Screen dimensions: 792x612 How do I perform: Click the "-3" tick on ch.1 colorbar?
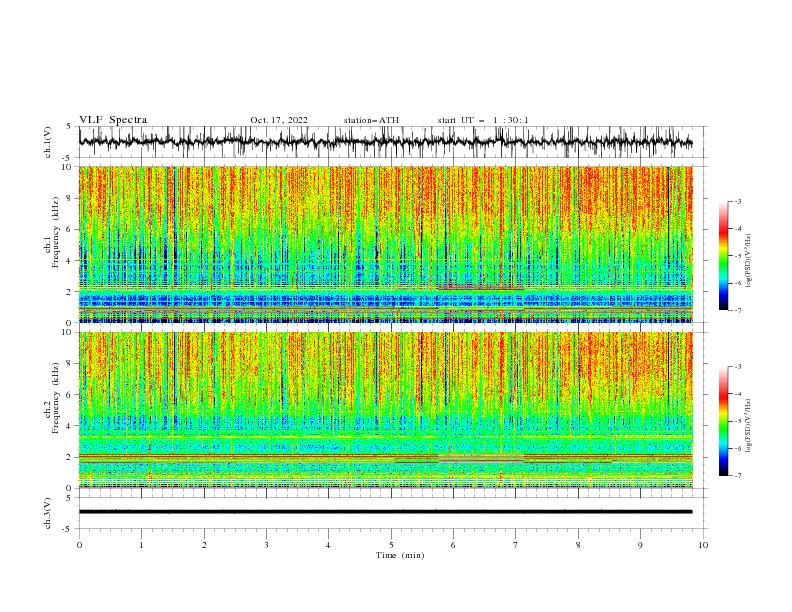pyautogui.click(x=737, y=201)
